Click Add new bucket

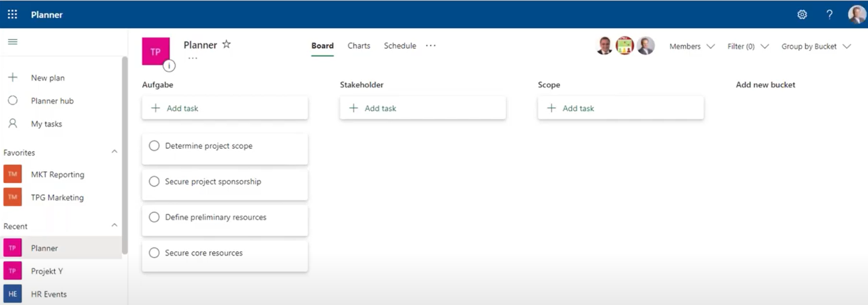765,85
